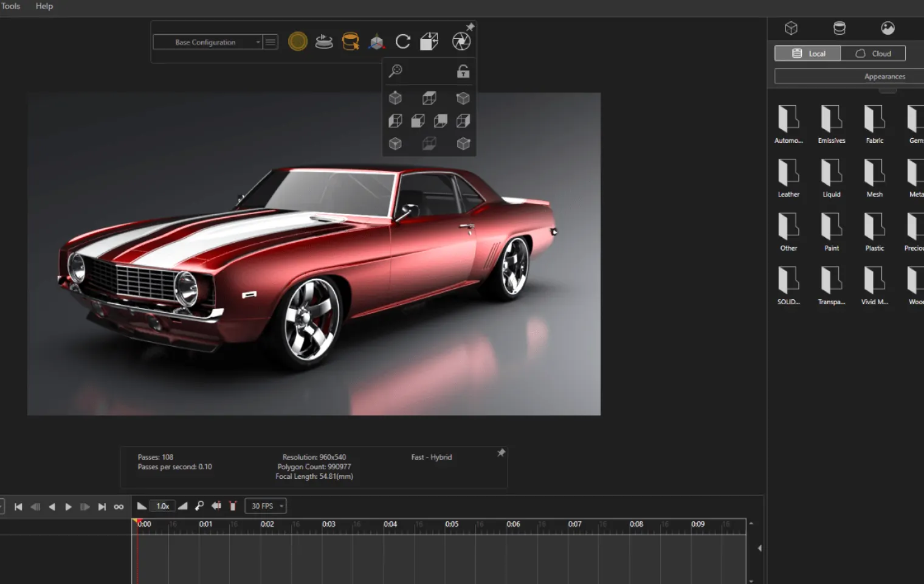Step forward to the next keyframe
The image size is (924, 584).
click(x=84, y=506)
